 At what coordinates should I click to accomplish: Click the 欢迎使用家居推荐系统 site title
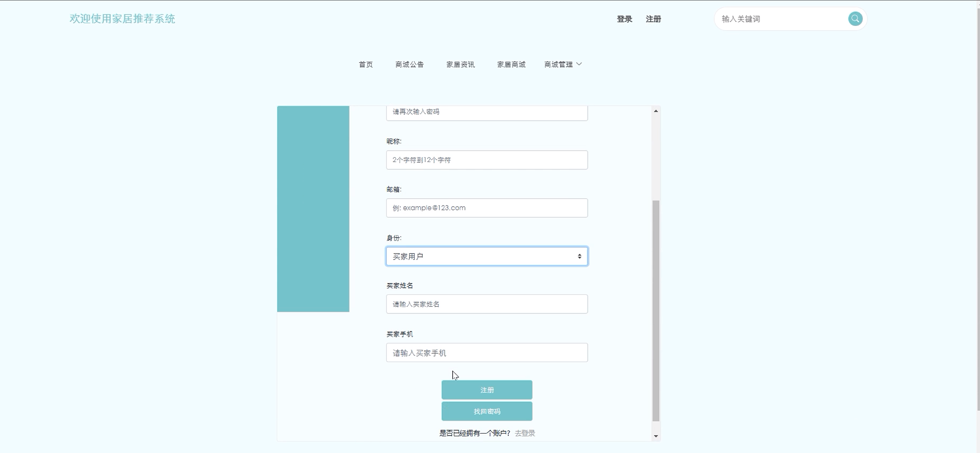[x=122, y=19]
